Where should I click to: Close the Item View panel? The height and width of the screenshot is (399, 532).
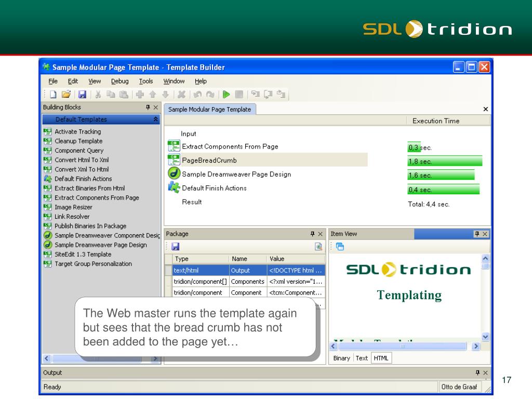tap(485, 234)
